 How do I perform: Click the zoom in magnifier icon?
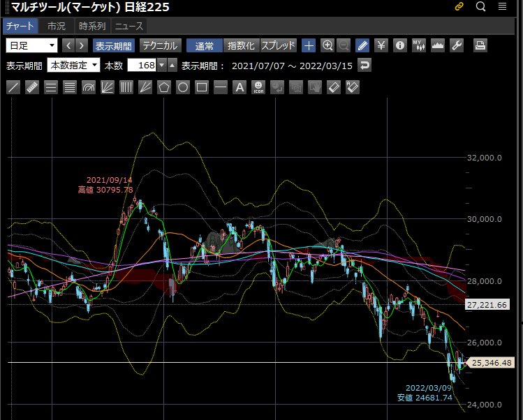(327, 45)
